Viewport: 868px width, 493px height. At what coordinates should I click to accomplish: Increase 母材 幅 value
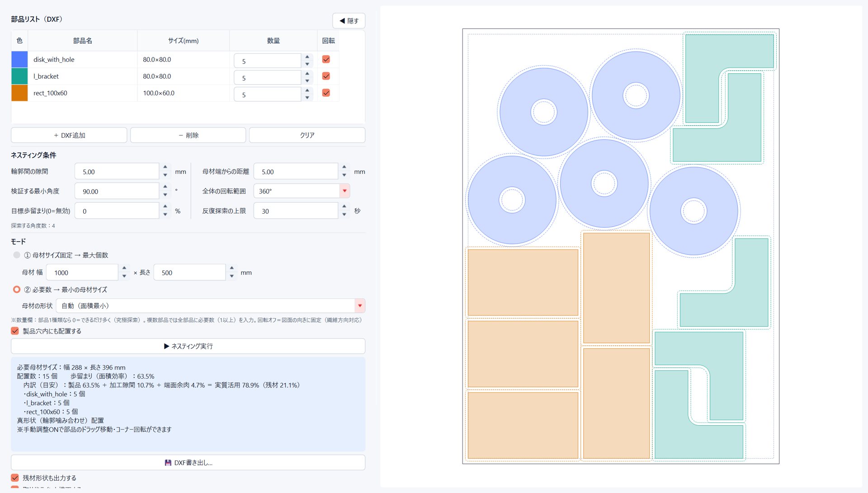point(124,268)
